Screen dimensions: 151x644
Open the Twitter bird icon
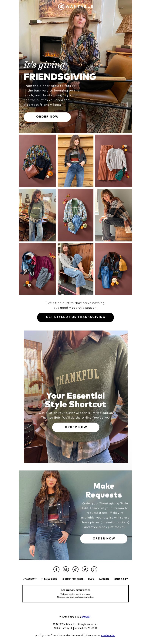tap(85, 569)
